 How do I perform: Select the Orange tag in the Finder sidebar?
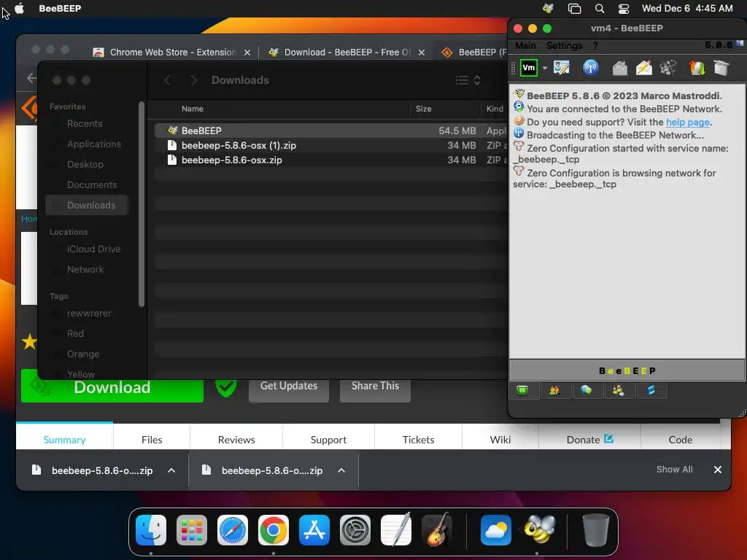(83, 354)
